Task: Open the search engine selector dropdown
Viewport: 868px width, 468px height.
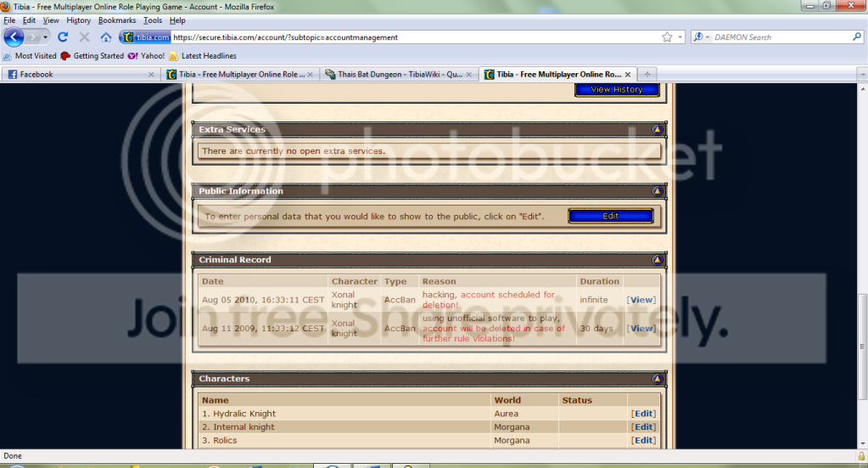Action: tap(702, 37)
